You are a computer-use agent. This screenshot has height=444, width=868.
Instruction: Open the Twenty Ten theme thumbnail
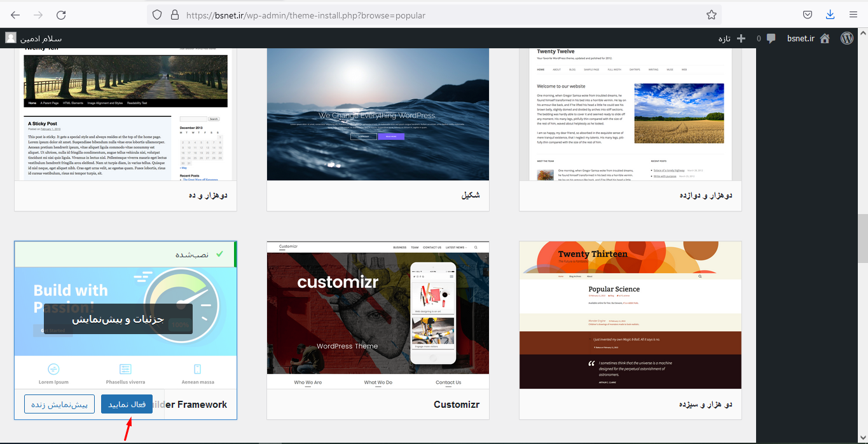pos(125,114)
